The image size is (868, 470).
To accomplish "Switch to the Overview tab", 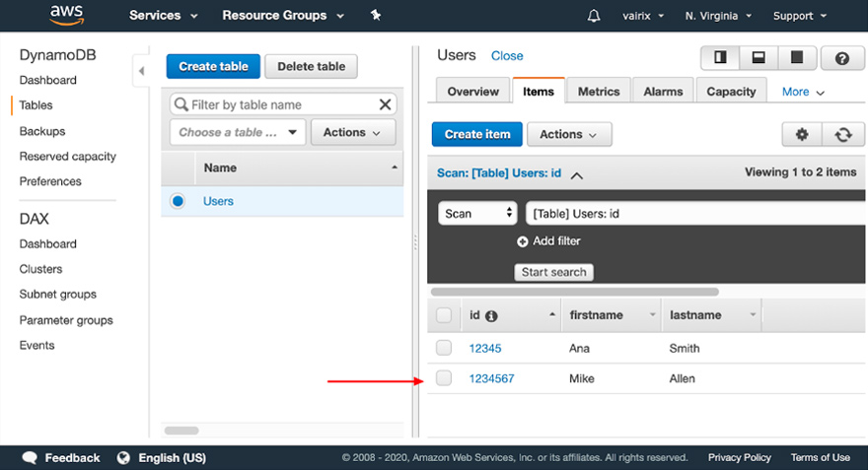I will 472,92.
